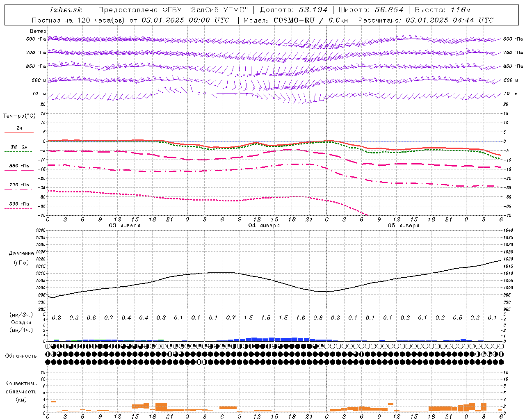Image resolution: width=525 pixels, height=420 pixels.
Task: Click the model resolution text 6.6км
Action: (x=338, y=20)
